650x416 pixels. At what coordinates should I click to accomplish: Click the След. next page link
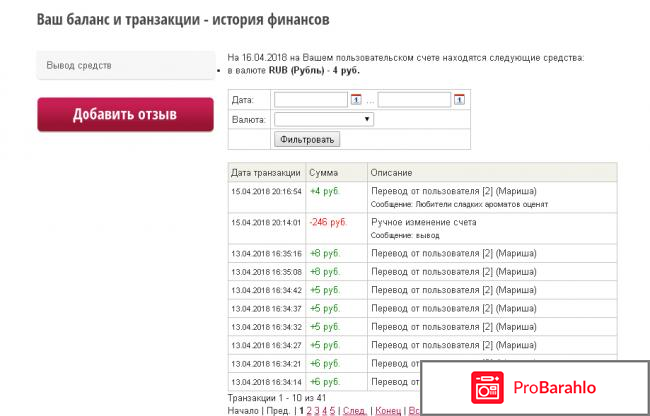(x=354, y=410)
